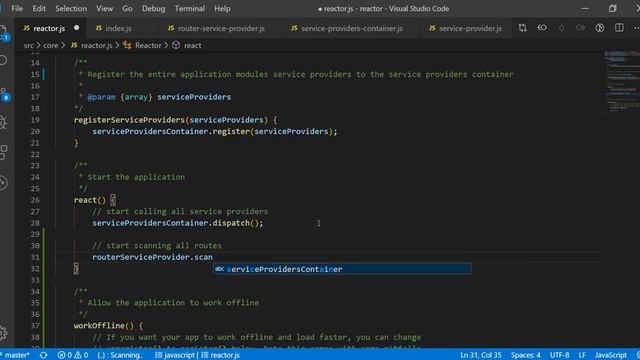Open the Go menu
Screen dimensions: 640x360
(x=127, y=9)
